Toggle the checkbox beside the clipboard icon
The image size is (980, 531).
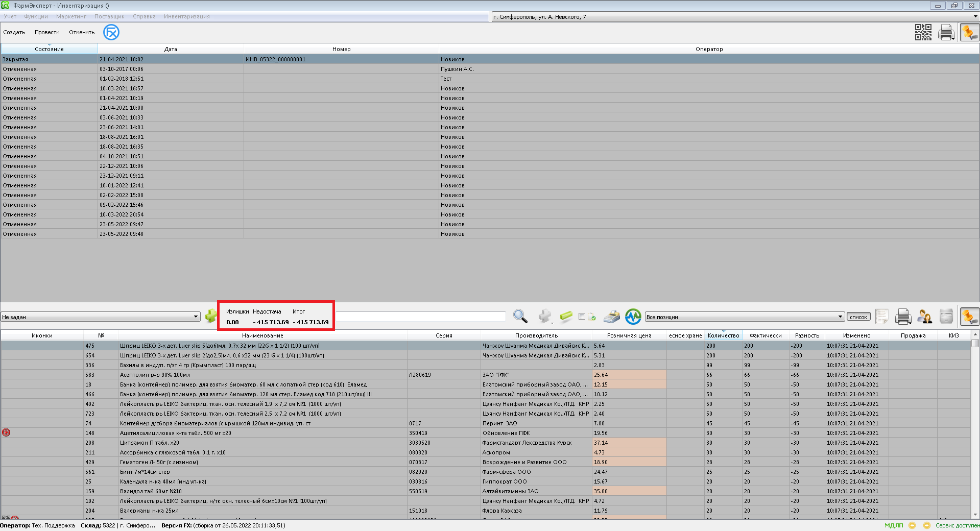[582, 317]
